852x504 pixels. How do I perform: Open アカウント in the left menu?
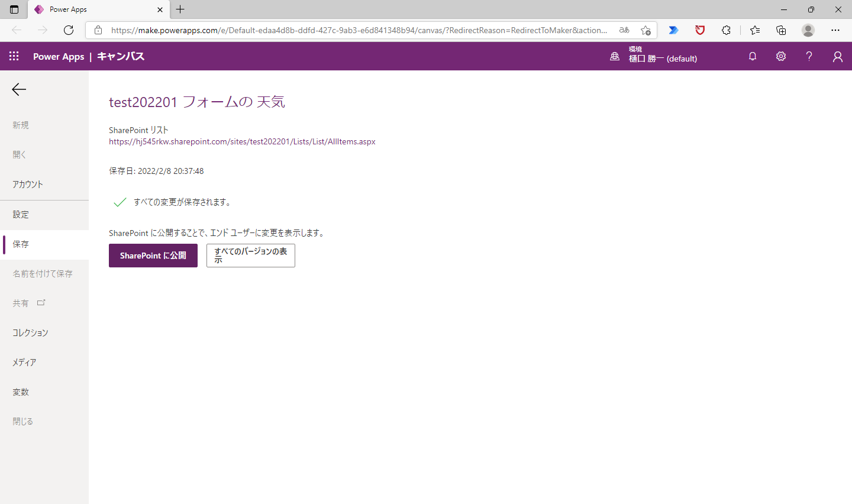tap(44, 185)
